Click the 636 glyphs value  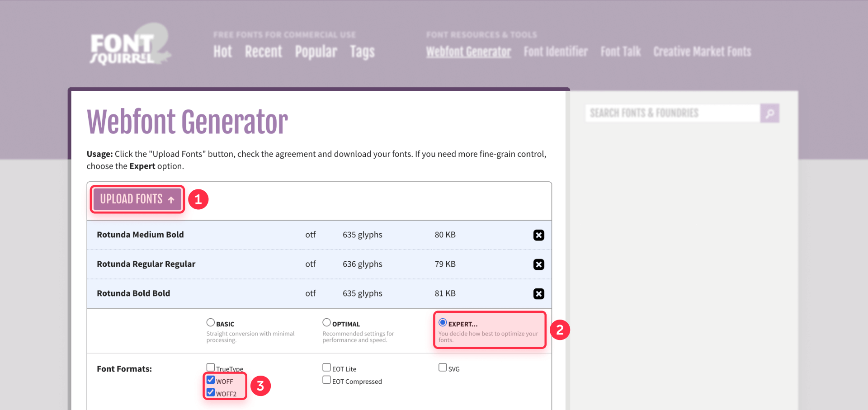(x=363, y=264)
